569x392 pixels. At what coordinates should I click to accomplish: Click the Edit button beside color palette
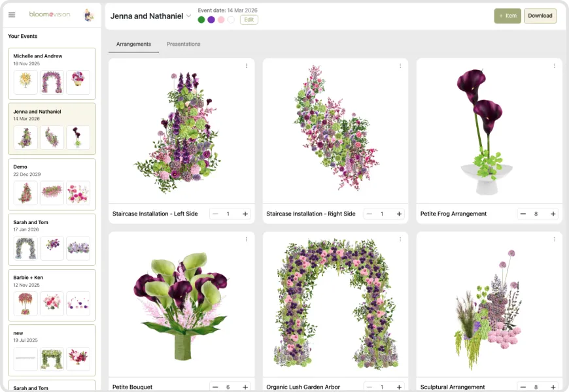click(x=249, y=20)
